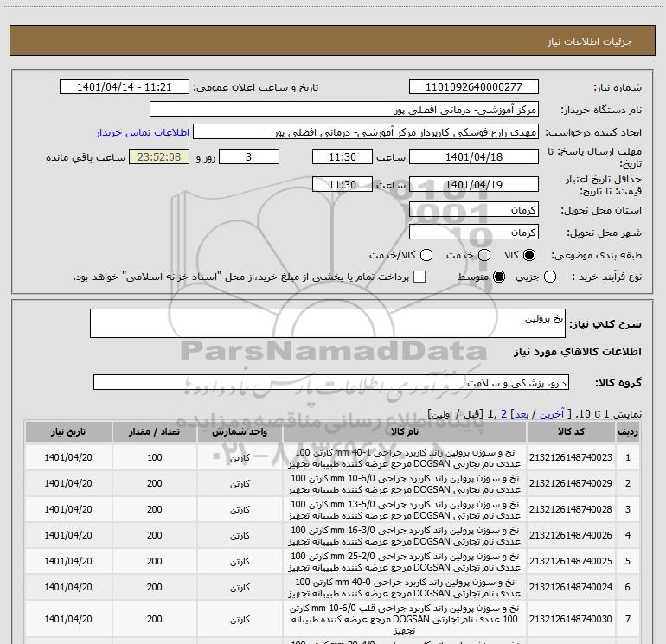Click the کد کالا column header
The width and height of the screenshot is (666, 644).
coord(571,431)
